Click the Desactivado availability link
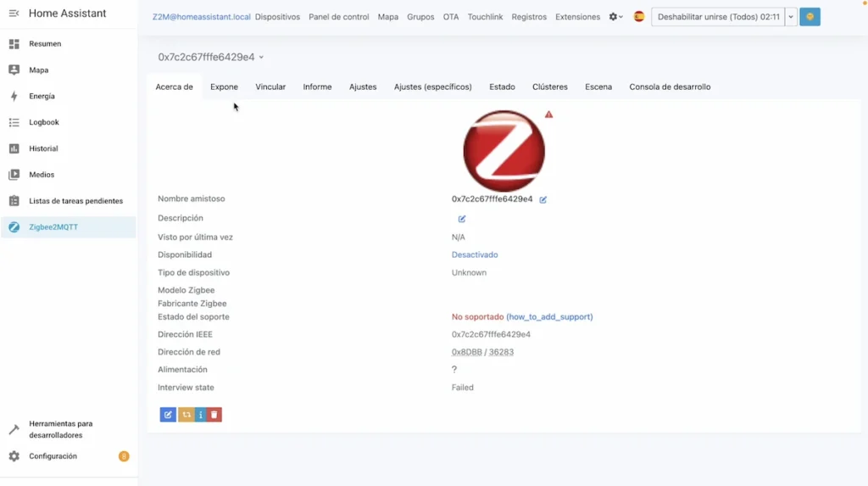 coord(475,254)
